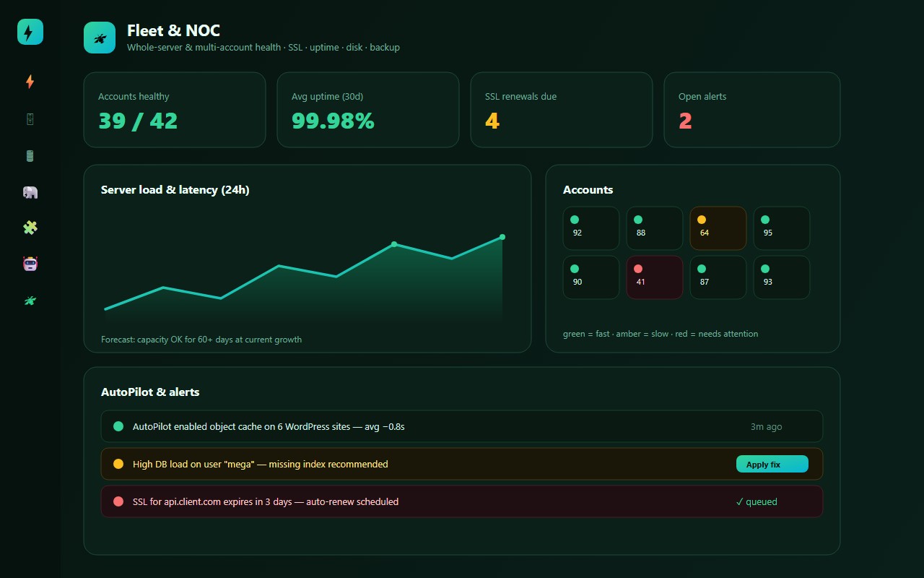Click the SSL renewals due card

[562, 110]
